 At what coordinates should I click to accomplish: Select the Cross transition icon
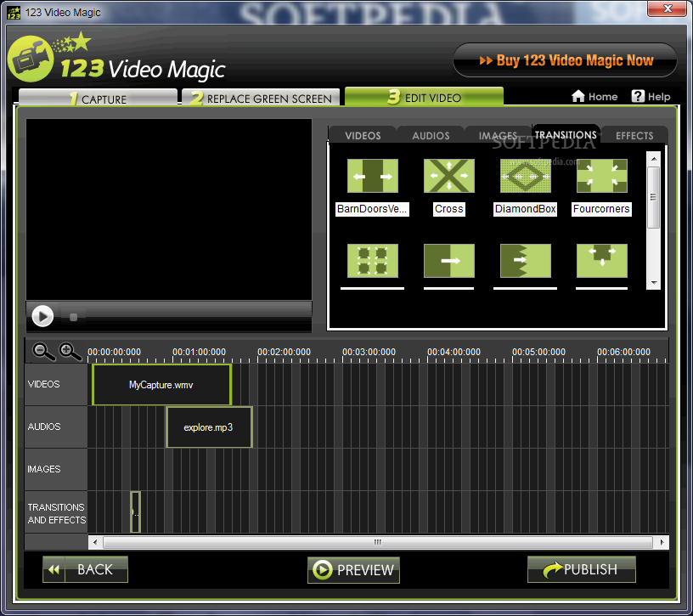pyautogui.click(x=449, y=176)
